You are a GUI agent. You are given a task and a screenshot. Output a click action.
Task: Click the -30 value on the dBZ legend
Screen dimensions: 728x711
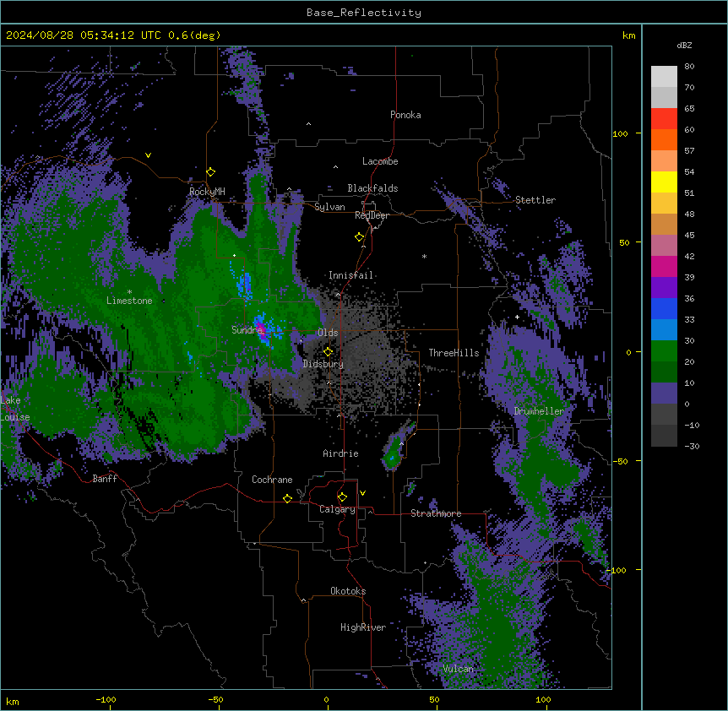pyautogui.click(x=692, y=447)
